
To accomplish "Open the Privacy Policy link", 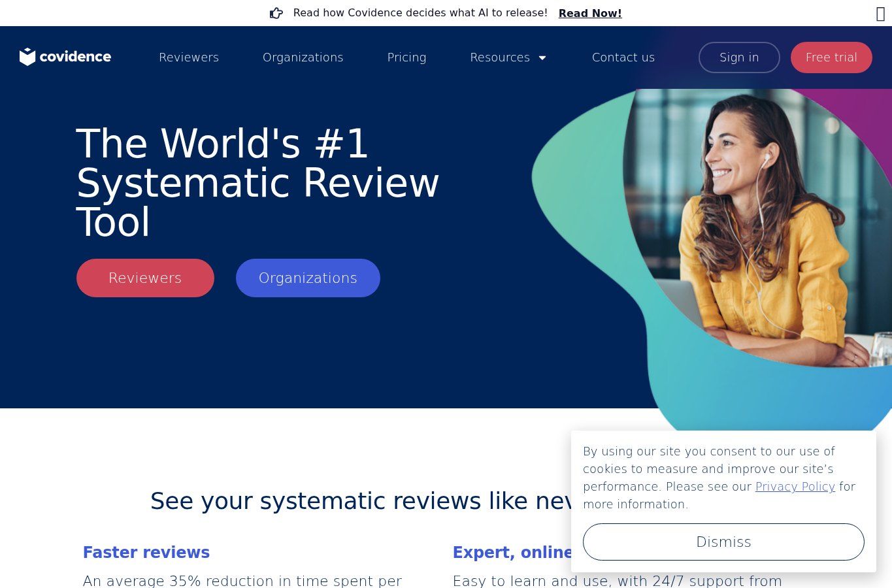I will [x=795, y=486].
